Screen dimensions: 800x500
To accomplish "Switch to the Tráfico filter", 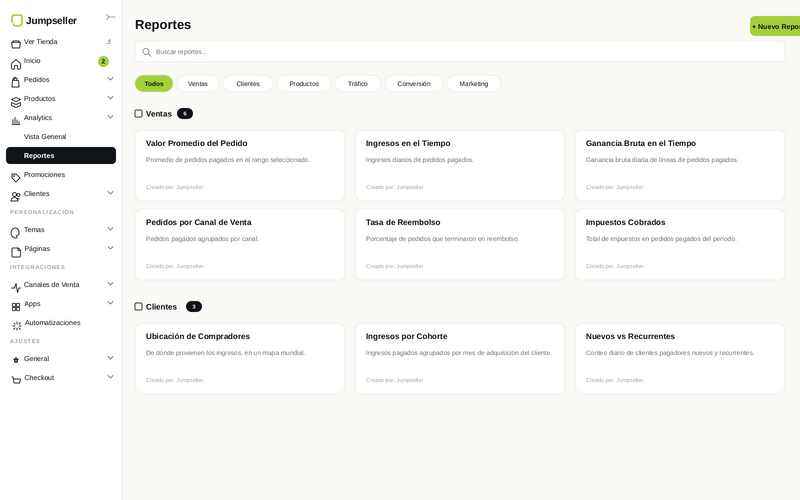I will 358,84.
